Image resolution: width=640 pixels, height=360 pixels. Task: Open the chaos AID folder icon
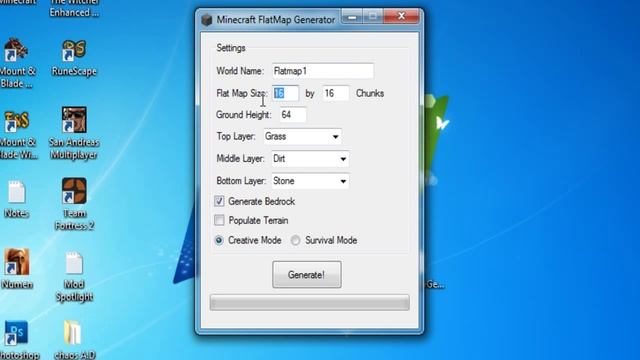(x=74, y=340)
